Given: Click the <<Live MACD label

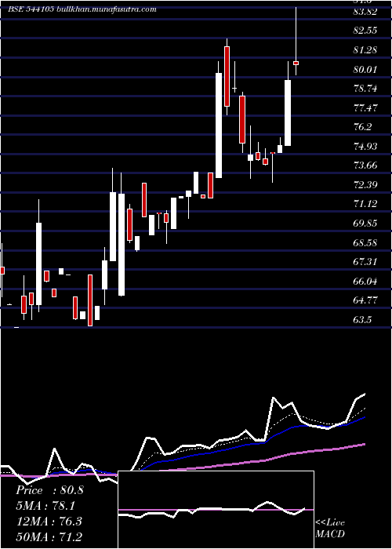Looking at the screenshot, I should click(x=330, y=528).
